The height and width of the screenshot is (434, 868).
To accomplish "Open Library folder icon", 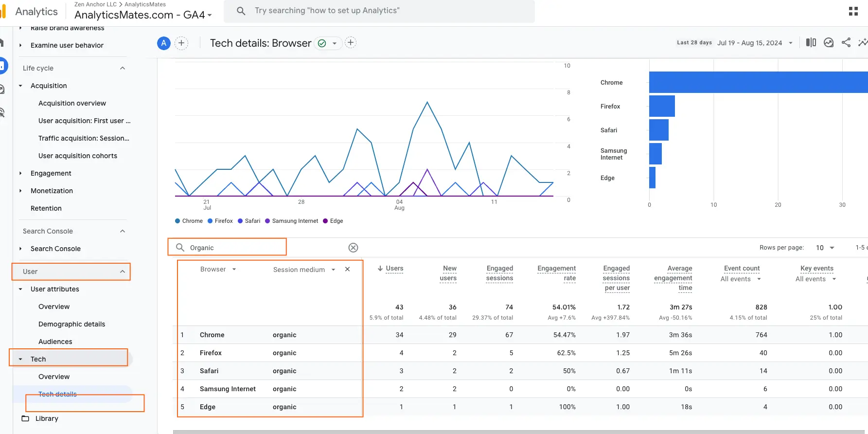I will coord(25,418).
